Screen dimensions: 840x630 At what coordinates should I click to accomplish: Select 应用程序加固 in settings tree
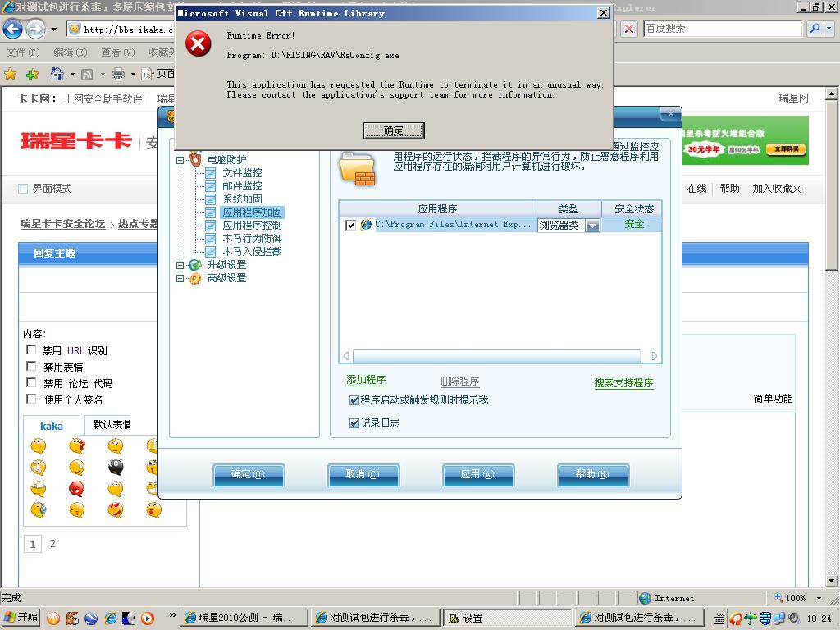[x=252, y=212]
